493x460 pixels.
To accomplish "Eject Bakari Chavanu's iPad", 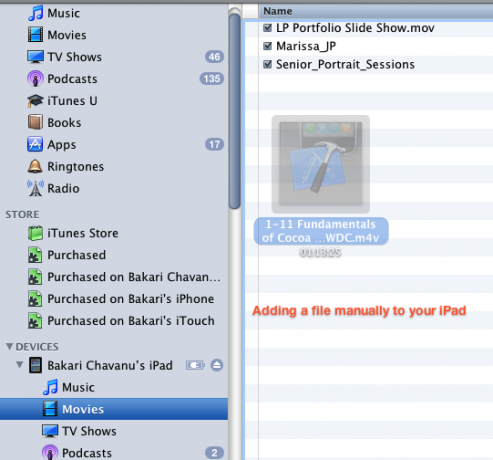I will (217, 365).
